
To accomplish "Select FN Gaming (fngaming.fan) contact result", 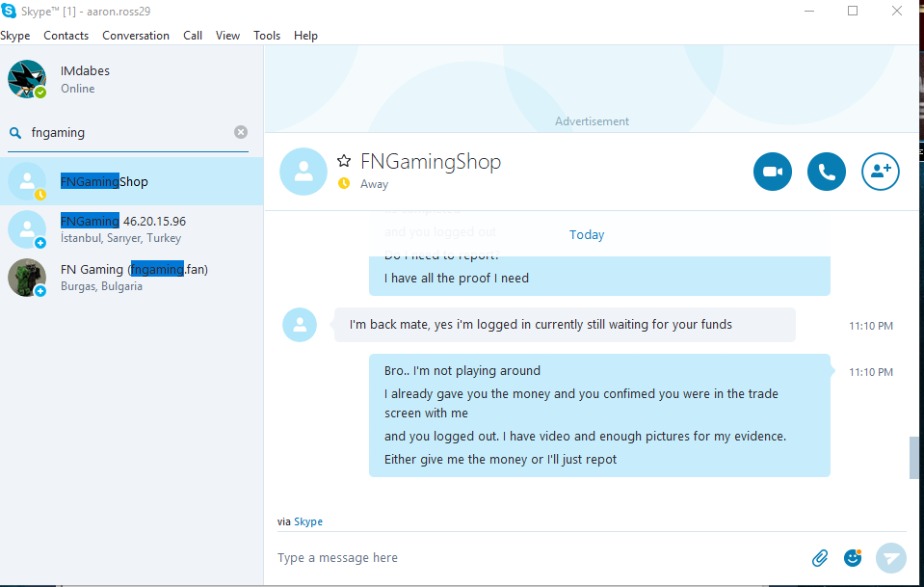I will click(131, 278).
